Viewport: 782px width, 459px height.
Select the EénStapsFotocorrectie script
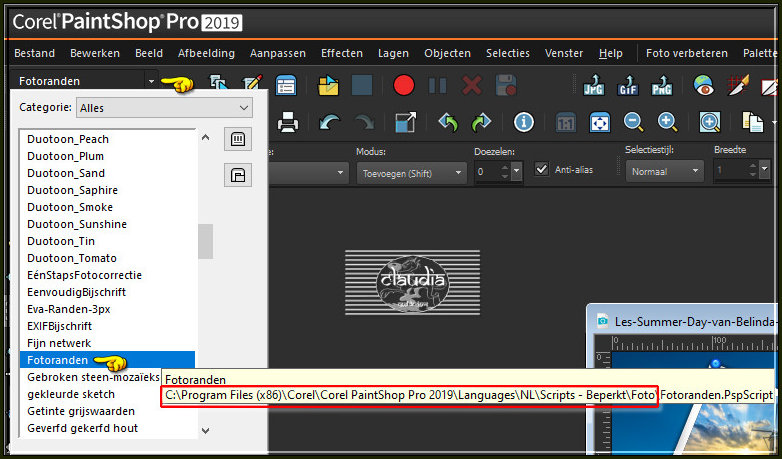pyautogui.click(x=107, y=275)
